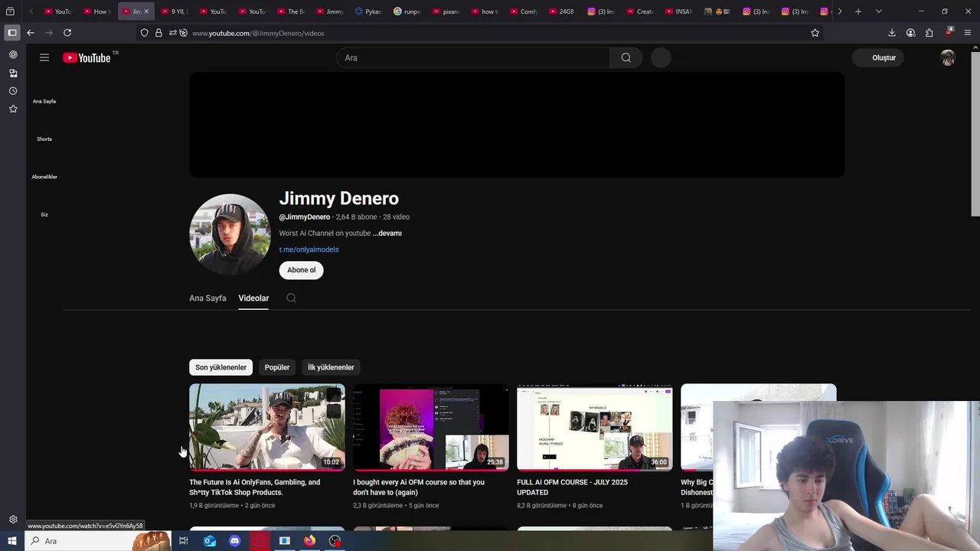
Task: Open the bookmarks star in browser sidebar
Action: pos(13,109)
